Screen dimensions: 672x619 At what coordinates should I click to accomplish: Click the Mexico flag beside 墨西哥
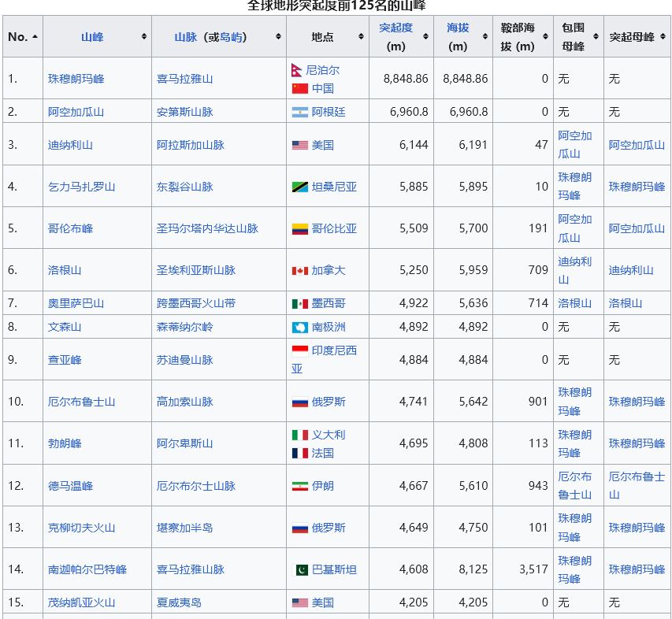pos(299,303)
